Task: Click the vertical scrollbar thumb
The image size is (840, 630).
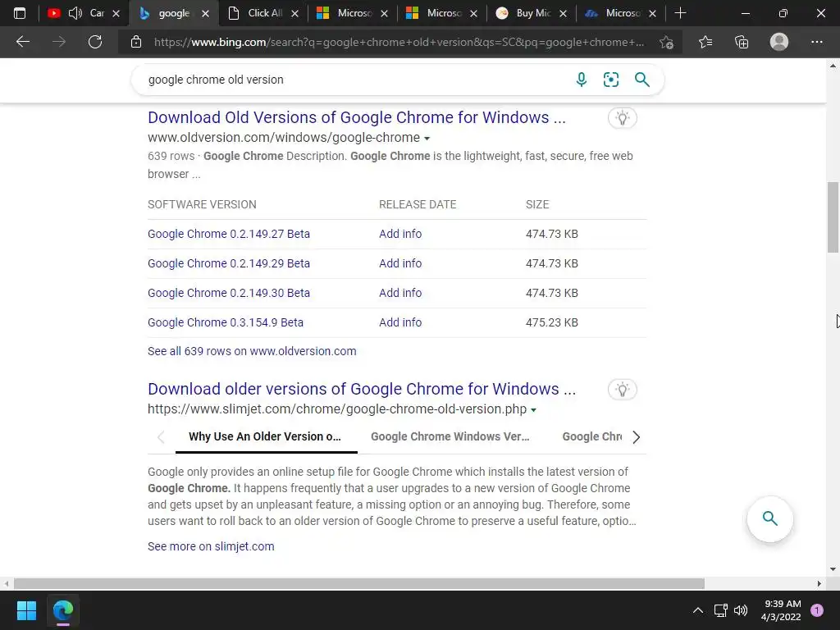Action: point(833,217)
